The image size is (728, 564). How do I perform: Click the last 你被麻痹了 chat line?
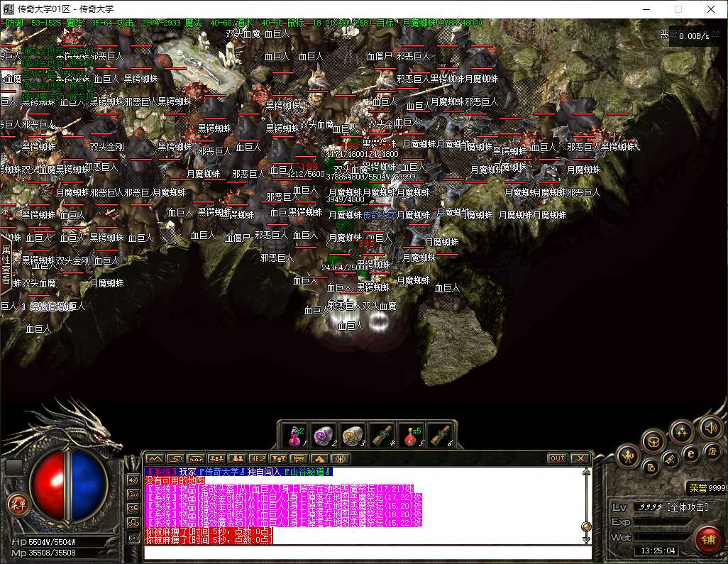209,540
